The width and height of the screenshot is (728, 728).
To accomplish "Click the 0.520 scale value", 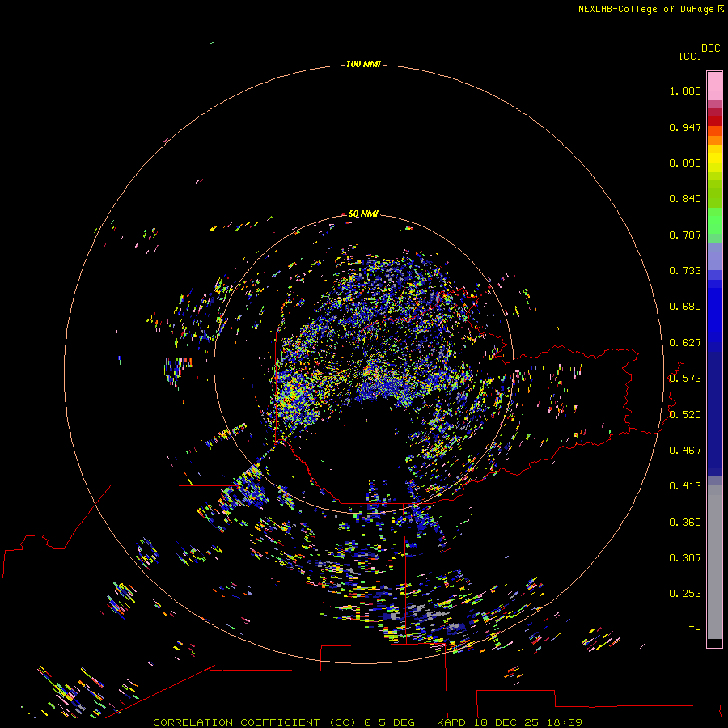I will point(685,415).
